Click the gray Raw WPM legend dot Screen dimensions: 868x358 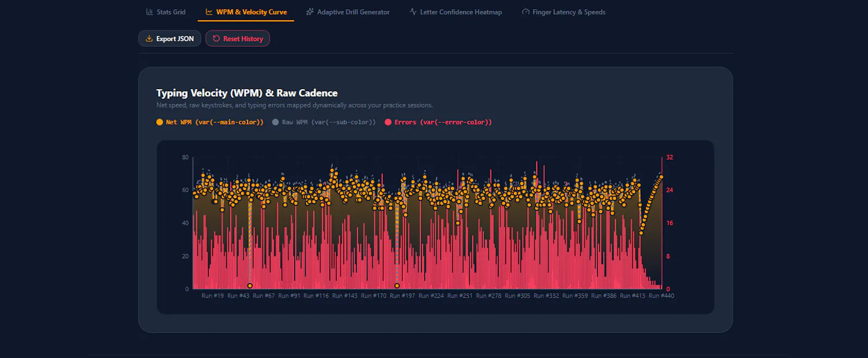(276, 122)
